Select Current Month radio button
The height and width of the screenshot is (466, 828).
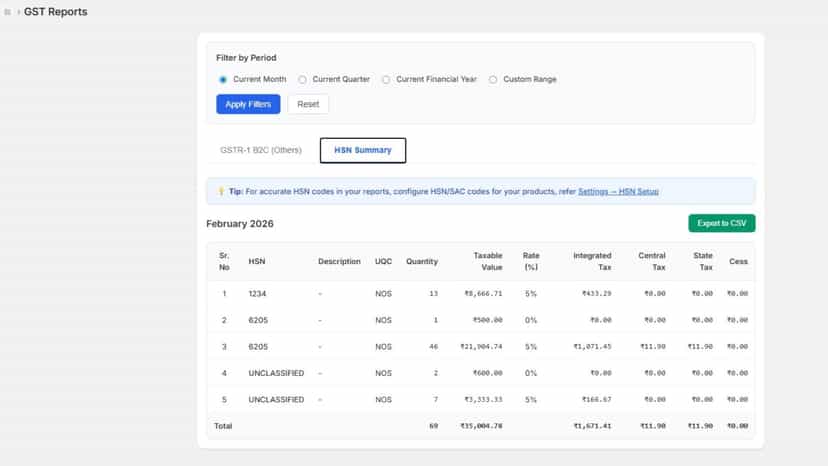click(x=223, y=79)
